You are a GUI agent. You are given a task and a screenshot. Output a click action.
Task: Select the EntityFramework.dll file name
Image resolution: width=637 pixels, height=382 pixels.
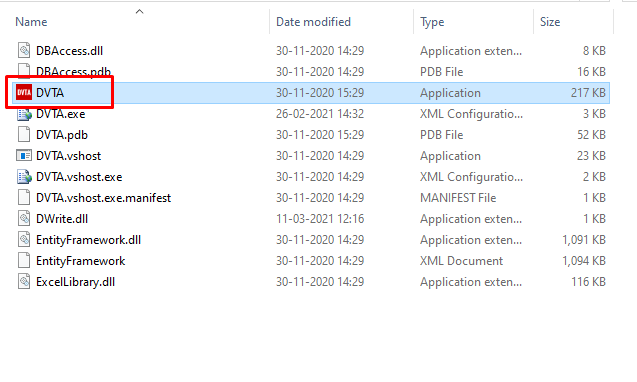click(x=89, y=240)
